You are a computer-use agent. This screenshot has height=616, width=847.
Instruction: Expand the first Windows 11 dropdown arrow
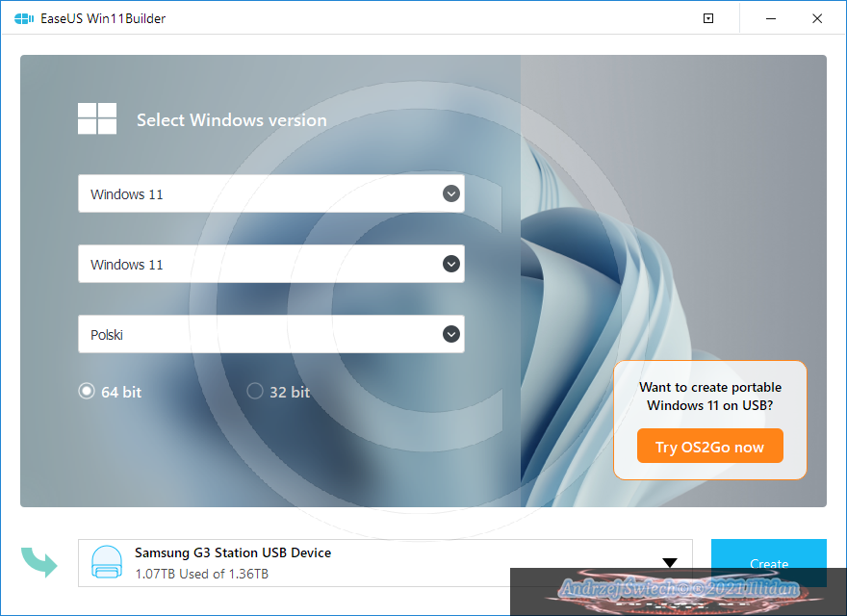click(x=451, y=193)
